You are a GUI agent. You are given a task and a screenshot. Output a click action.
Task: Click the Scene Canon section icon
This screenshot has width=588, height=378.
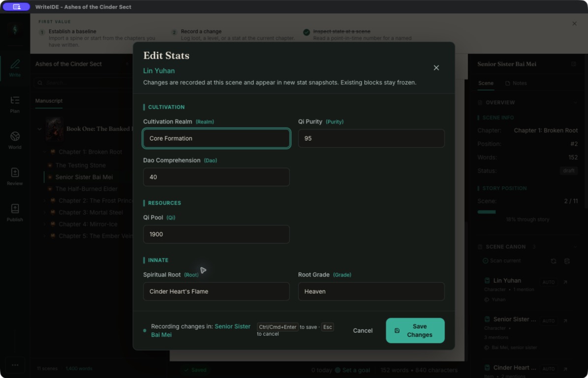click(x=480, y=247)
